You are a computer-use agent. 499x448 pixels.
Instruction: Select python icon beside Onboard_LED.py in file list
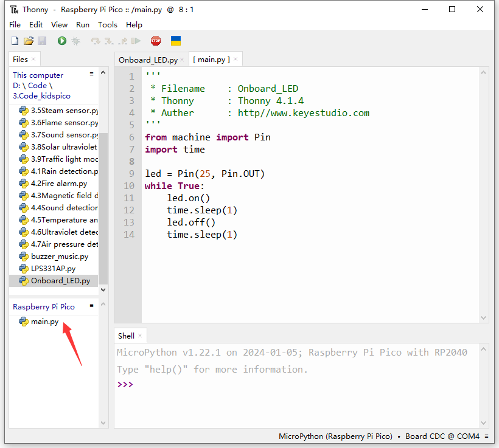click(24, 281)
